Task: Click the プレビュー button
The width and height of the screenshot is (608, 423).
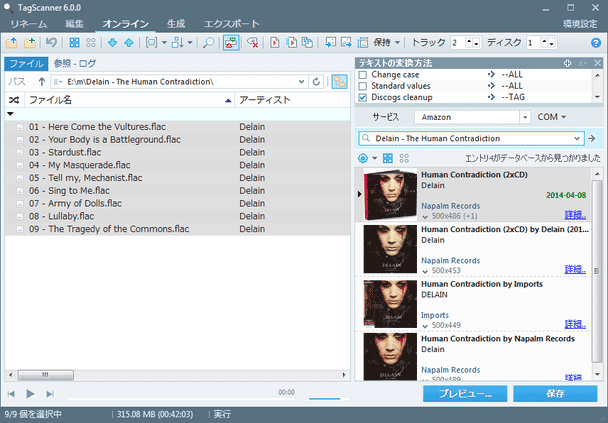Action: 465,394
